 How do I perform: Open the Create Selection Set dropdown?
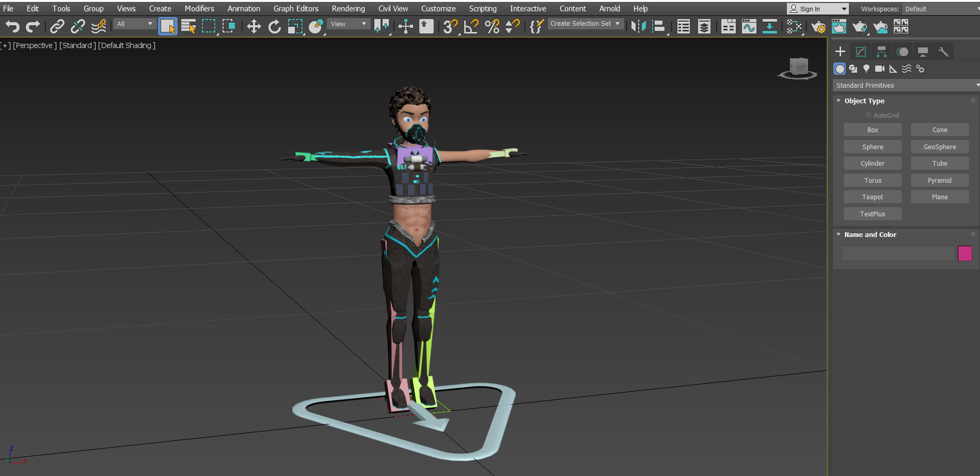(585, 24)
